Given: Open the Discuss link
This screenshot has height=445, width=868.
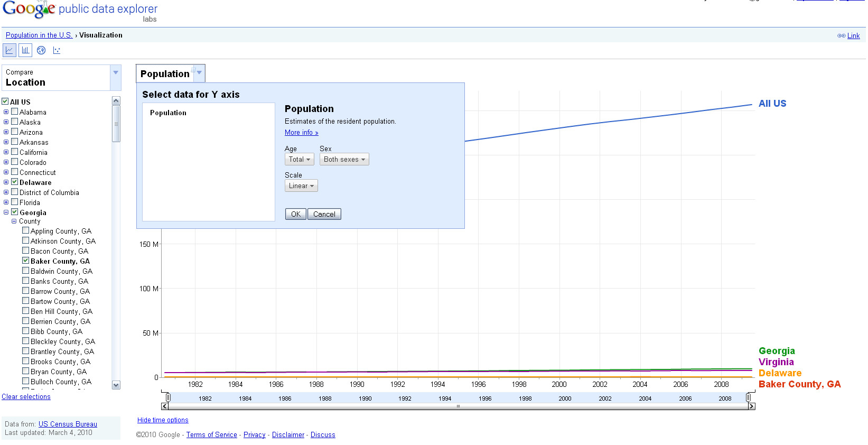Looking at the screenshot, I should [323, 435].
